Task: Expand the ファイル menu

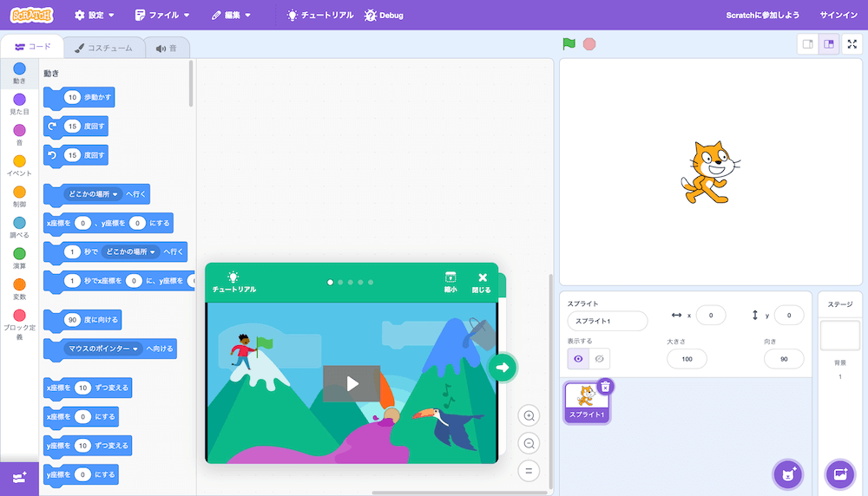Action: pos(162,15)
